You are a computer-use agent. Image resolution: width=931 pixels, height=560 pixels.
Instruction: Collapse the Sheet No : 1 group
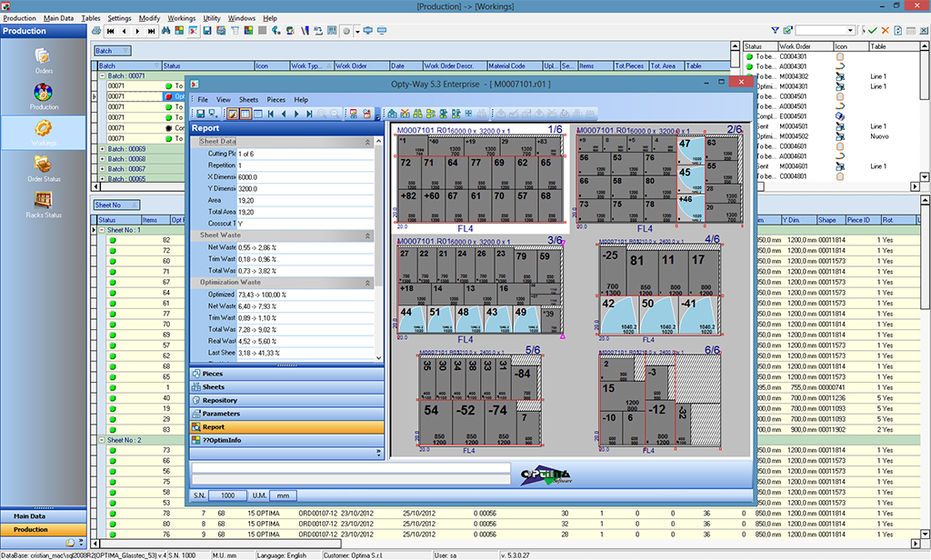click(x=102, y=230)
